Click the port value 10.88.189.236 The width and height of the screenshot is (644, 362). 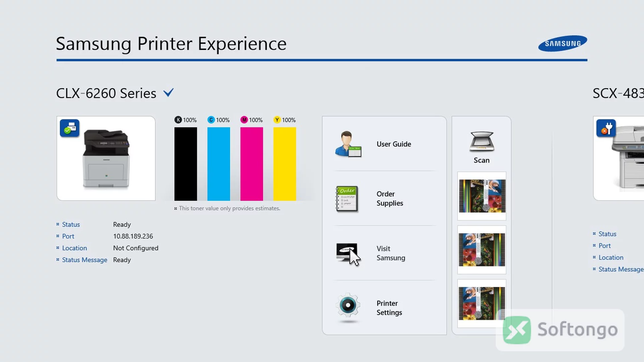(133, 236)
